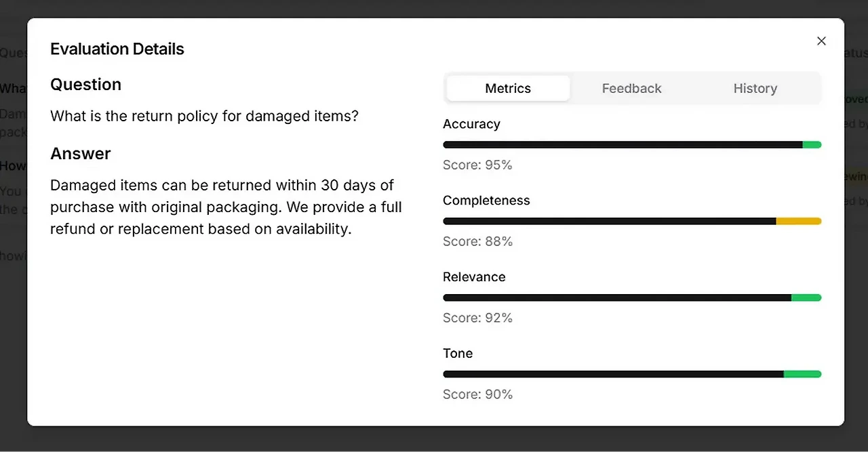Switch to the Feedback tab
The height and width of the screenshot is (452, 868).
(x=631, y=88)
